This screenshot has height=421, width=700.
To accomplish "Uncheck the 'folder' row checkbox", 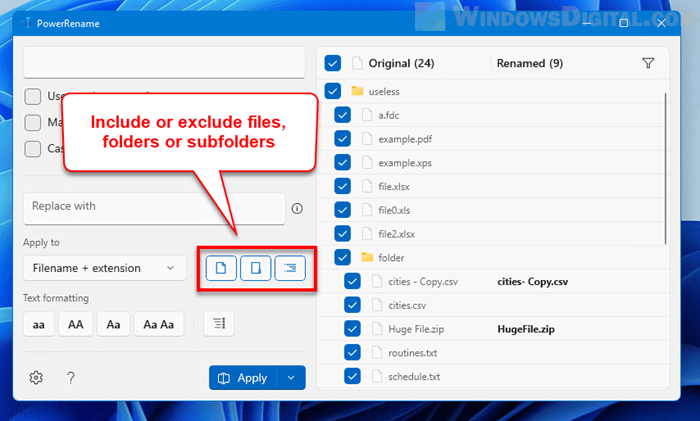I will pyautogui.click(x=342, y=257).
